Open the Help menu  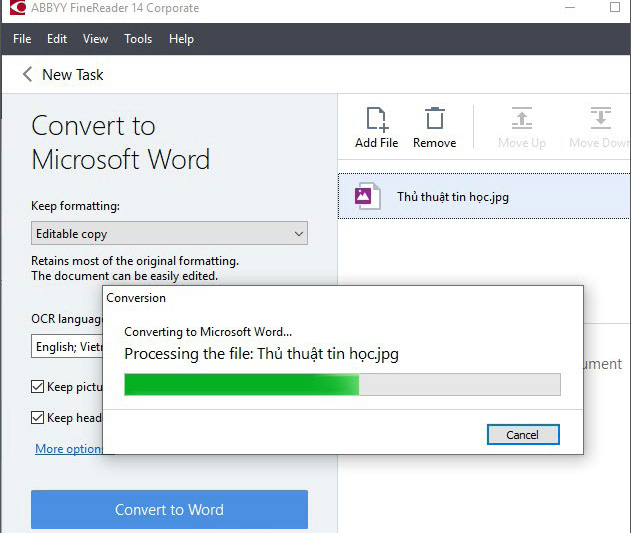pos(181,39)
